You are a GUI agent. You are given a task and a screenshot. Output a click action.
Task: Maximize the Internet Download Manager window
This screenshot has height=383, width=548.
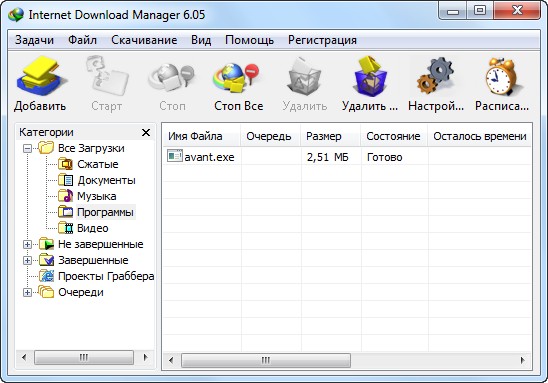(480, 10)
